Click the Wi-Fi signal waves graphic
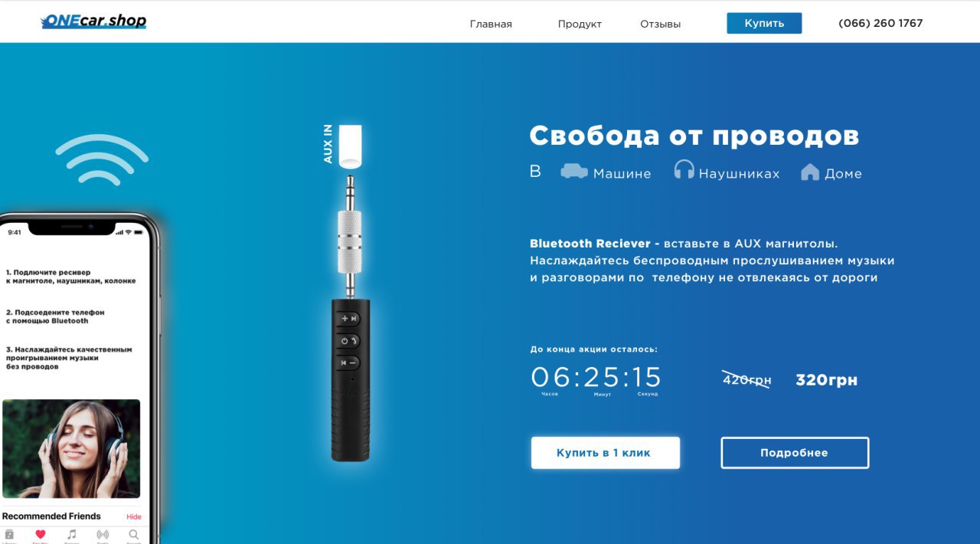The height and width of the screenshot is (544, 980). click(x=102, y=159)
